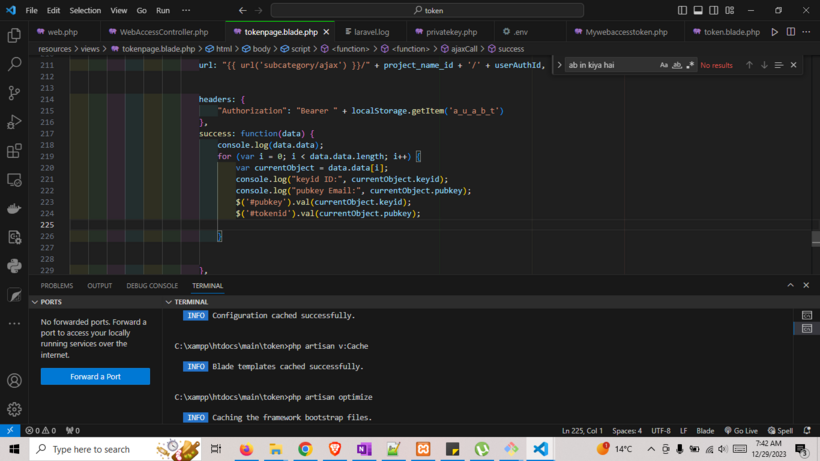Expand the replace field in find widget
This screenshot has width=820, height=461.
tap(557, 65)
